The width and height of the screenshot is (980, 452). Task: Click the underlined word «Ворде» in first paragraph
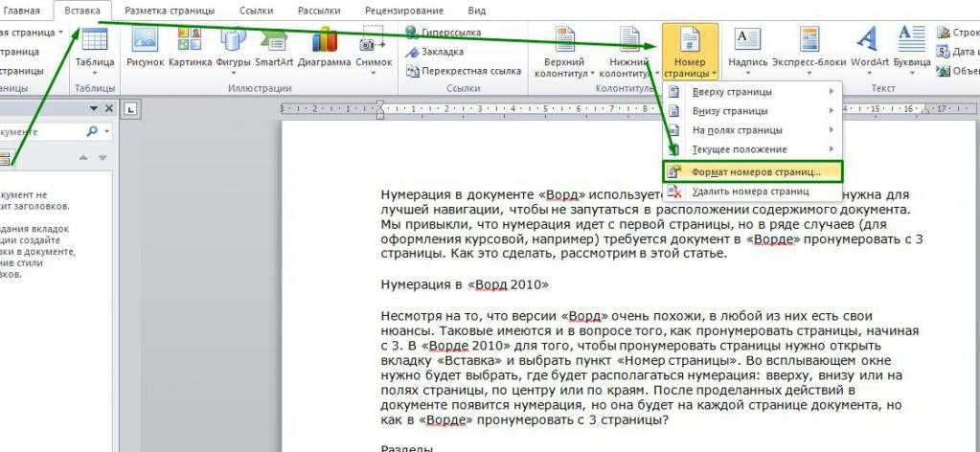(774, 238)
